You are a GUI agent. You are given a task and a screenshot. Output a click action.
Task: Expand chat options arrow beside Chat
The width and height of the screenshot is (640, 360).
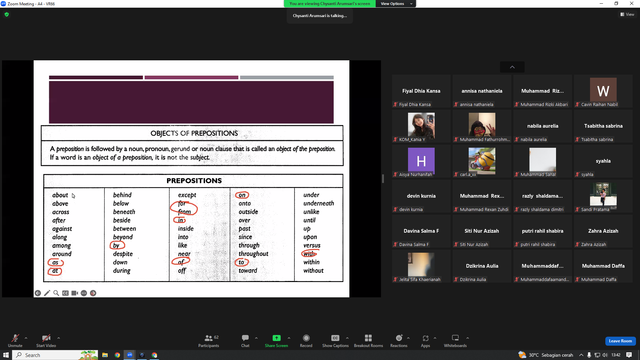pyautogui.click(x=256, y=338)
